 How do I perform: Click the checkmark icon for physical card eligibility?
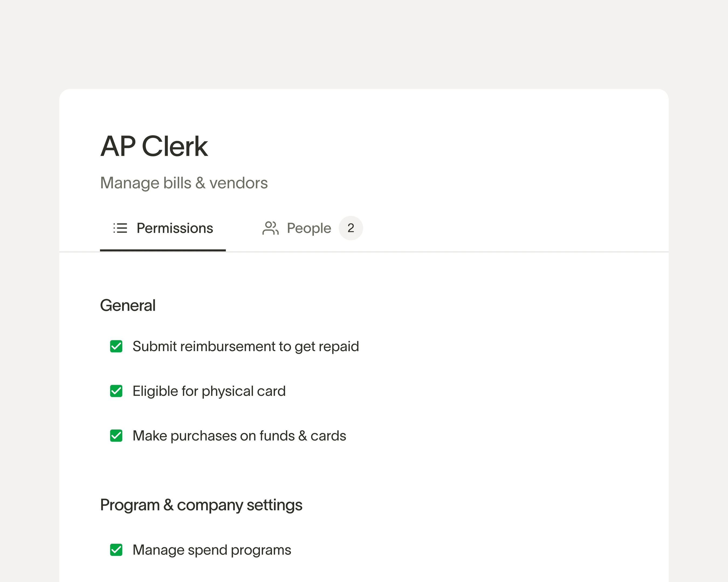coord(116,391)
